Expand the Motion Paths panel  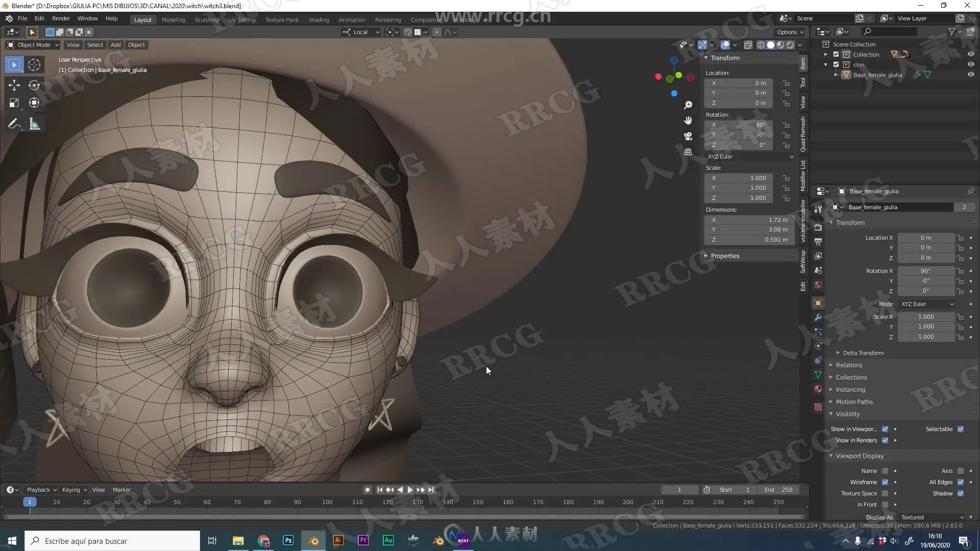(x=853, y=402)
